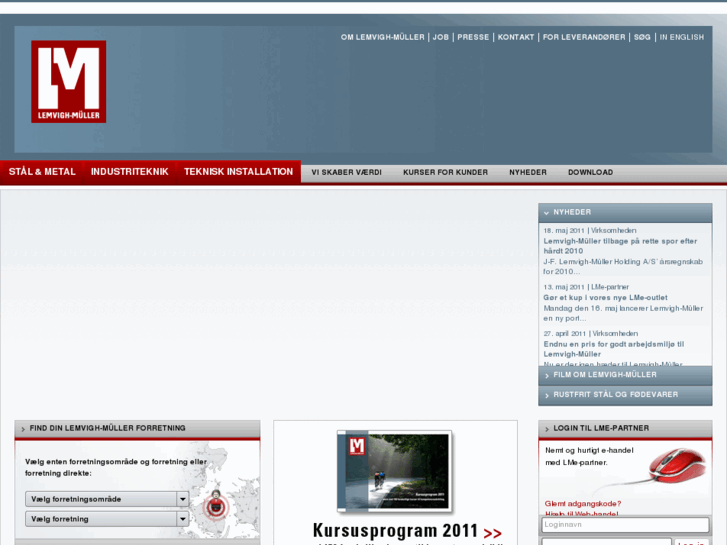The height and width of the screenshot is (545, 727).
Task: Open OM LEMVIGH-MÜLLER link
Action: pos(383,37)
